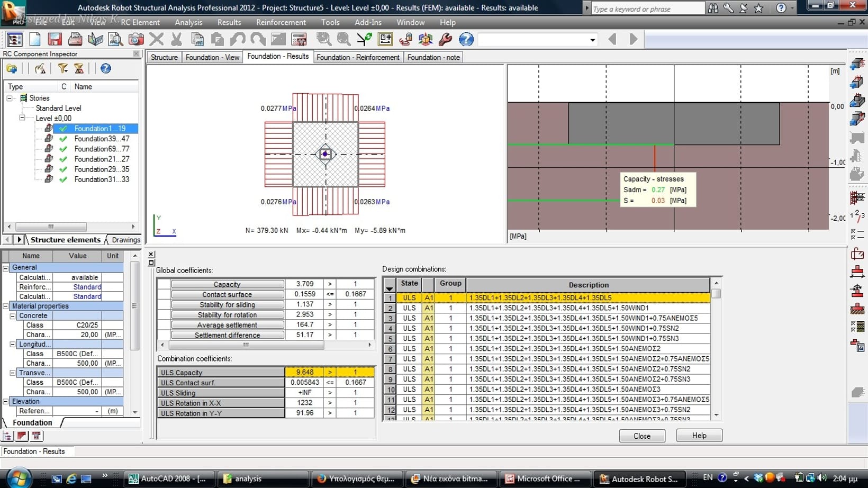The height and width of the screenshot is (488, 868).
Task: Click the Help button beside Close
Action: [x=699, y=436]
